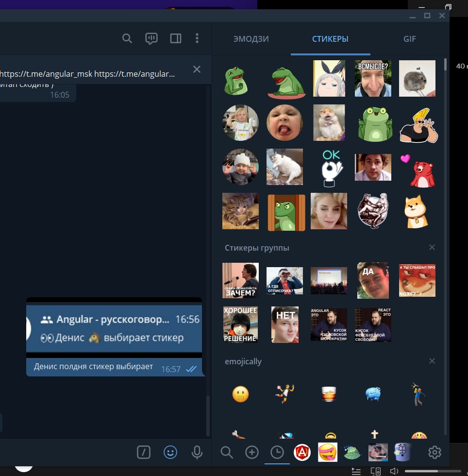Image resolution: width=468 pixels, height=476 pixels.
Task: Open the Angular chat screenshot image
Action: (114, 328)
